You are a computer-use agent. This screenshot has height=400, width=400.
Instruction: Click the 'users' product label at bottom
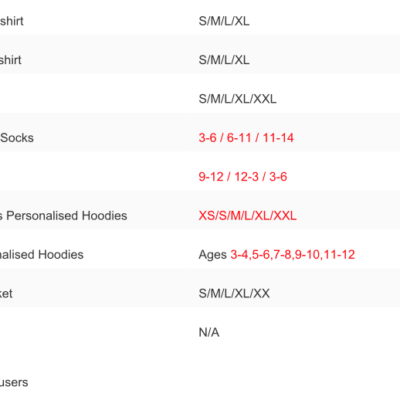point(14,382)
